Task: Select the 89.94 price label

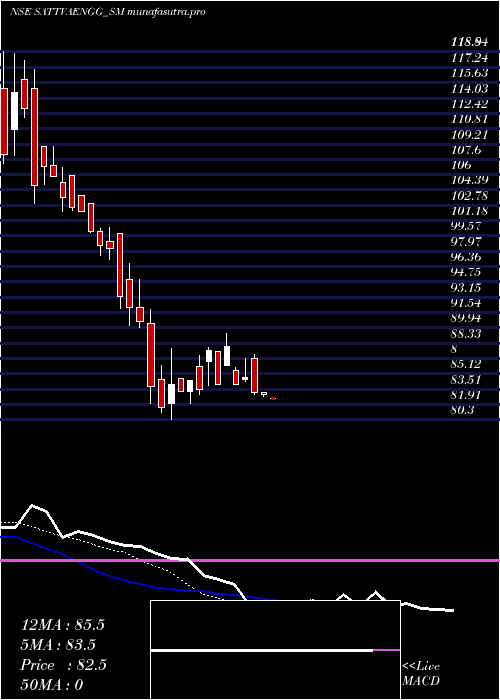Action: 466,318
